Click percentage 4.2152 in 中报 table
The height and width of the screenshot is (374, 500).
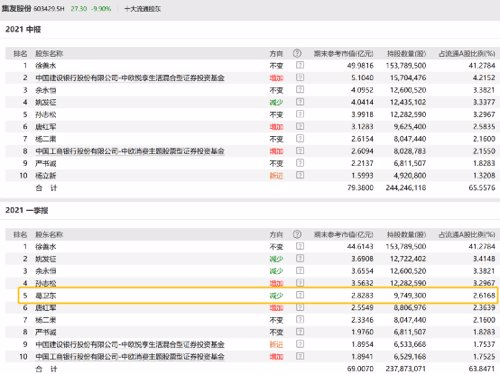484,78
